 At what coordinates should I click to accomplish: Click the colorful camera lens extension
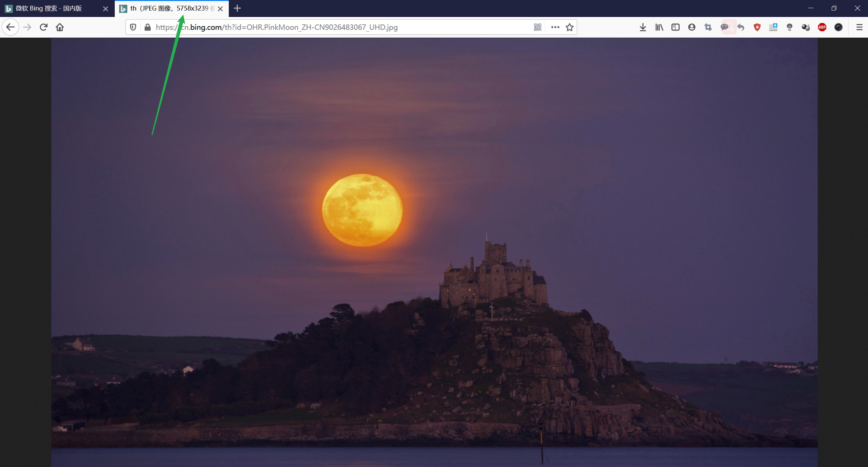(838, 27)
